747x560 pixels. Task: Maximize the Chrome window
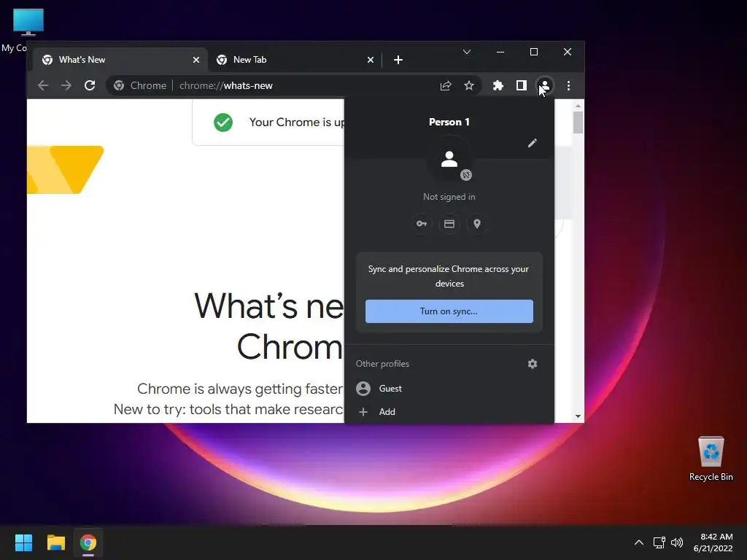(534, 52)
